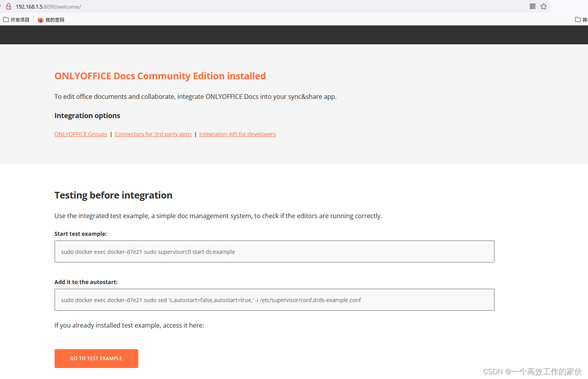Viewport: 588px width, 379px height.
Task: Click the folder icon beside 开发项目
Action: click(x=5, y=19)
